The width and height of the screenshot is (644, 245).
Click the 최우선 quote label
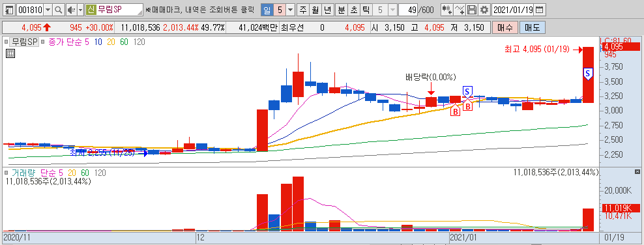click(293, 28)
